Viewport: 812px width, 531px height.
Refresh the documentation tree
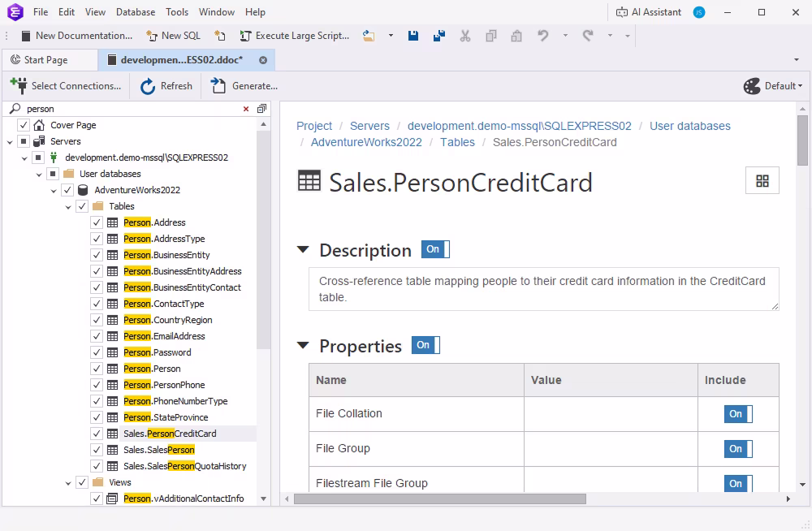pyautogui.click(x=166, y=86)
